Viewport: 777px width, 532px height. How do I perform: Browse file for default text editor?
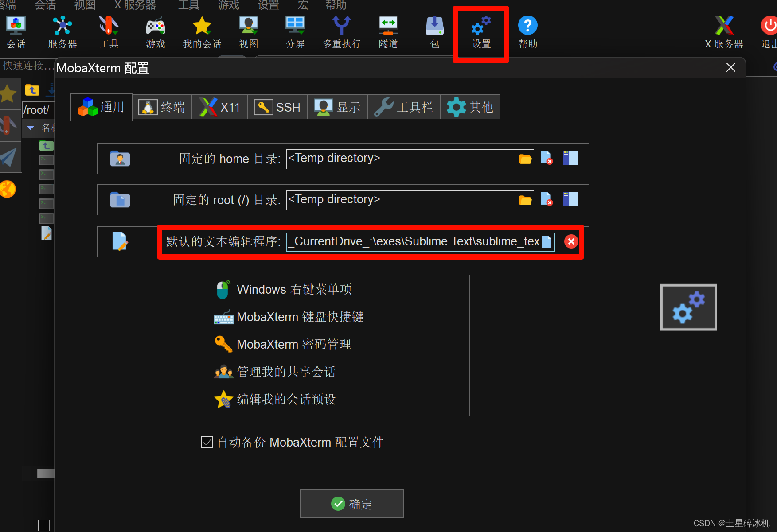(547, 241)
